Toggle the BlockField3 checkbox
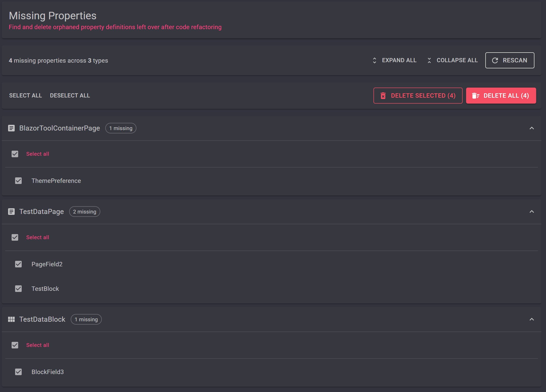This screenshot has width=546, height=392. [18, 372]
